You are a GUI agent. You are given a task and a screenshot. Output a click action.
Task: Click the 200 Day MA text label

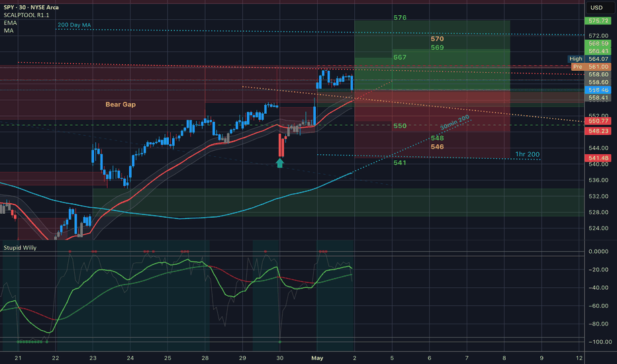pos(74,24)
